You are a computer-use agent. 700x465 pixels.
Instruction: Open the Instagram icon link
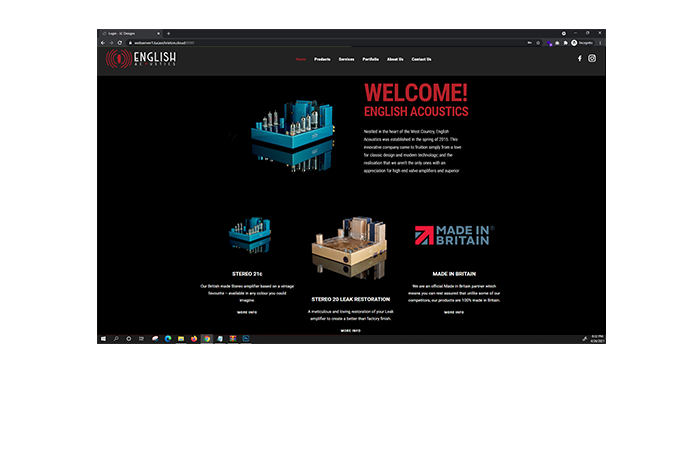click(x=592, y=59)
